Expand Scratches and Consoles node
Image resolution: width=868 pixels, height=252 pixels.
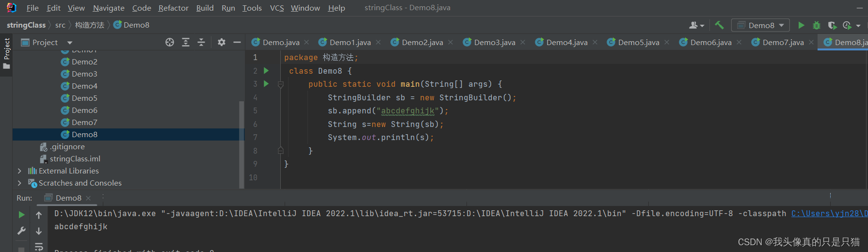tap(19, 183)
